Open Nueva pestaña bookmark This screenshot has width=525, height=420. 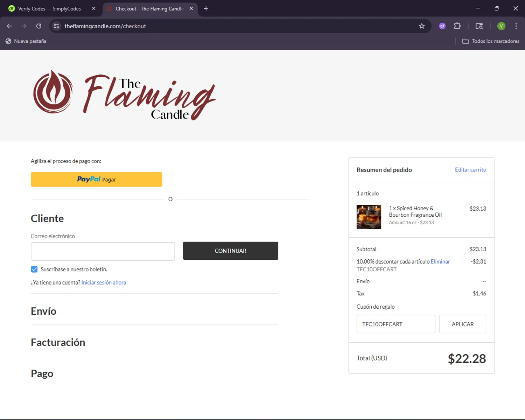click(x=26, y=41)
